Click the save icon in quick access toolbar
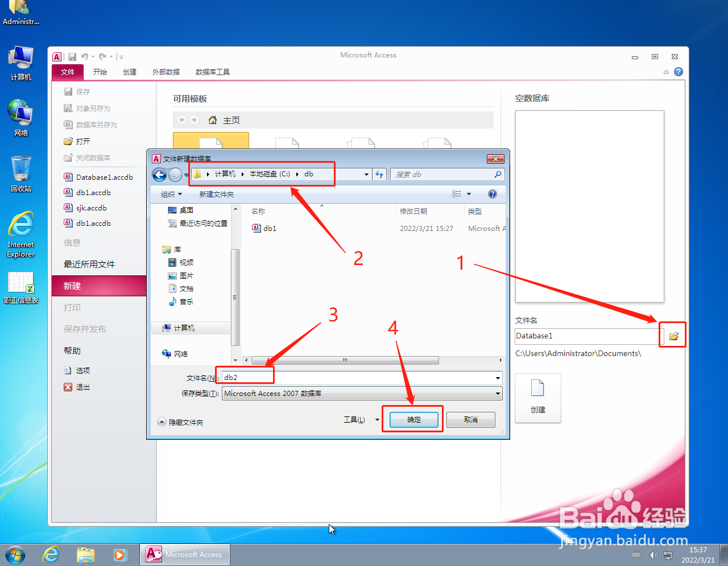This screenshot has height=566, width=728. click(x=72, y=57)
